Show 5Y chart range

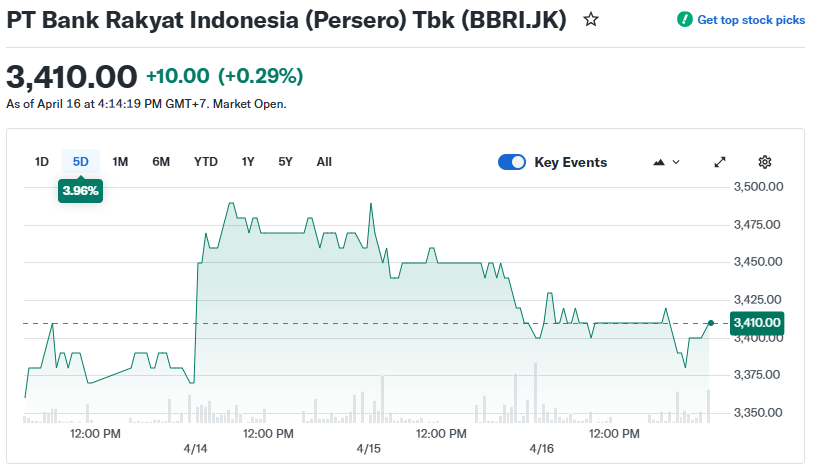pyautogui.click(x=286, y=162)
